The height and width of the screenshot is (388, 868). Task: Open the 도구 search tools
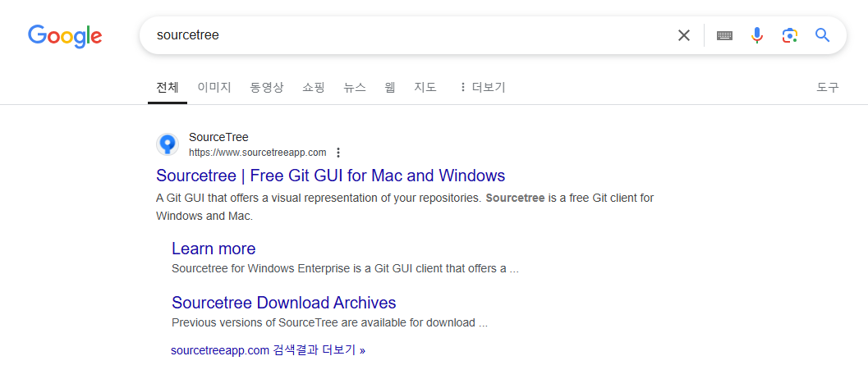pos(828,87)
